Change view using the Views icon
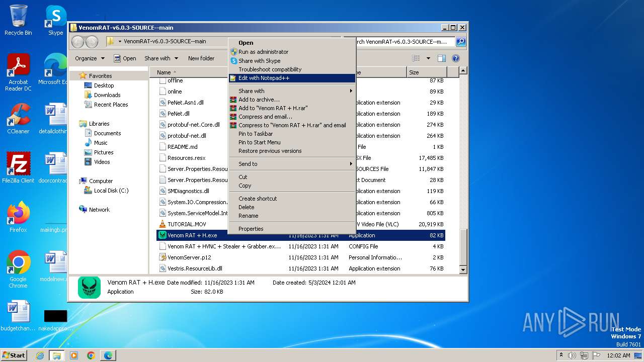644x362 pixels. coord(416,58)
